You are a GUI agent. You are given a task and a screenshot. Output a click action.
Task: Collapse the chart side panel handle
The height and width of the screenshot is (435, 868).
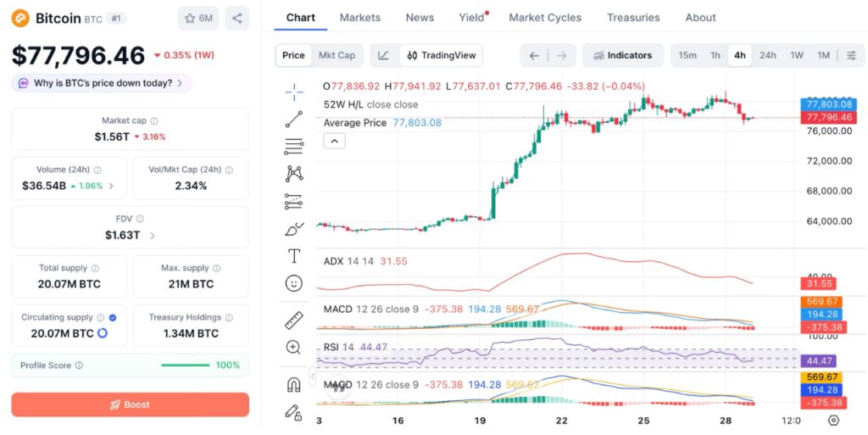[x=312, y=376]
